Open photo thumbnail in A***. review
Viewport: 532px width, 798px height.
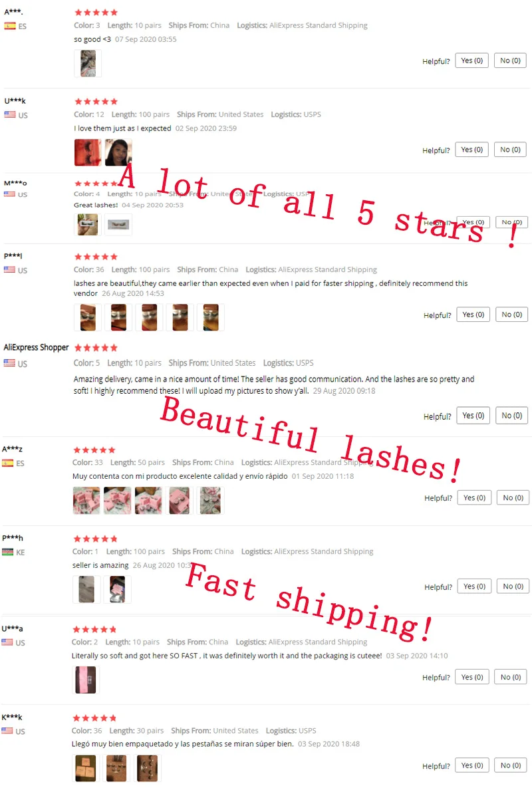pyautogui.click(x=88, y=64)
